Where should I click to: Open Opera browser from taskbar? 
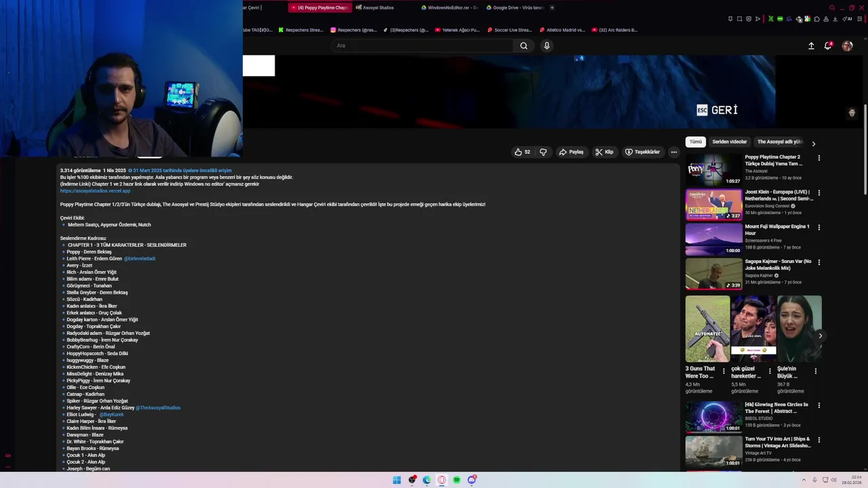(441, 480)
